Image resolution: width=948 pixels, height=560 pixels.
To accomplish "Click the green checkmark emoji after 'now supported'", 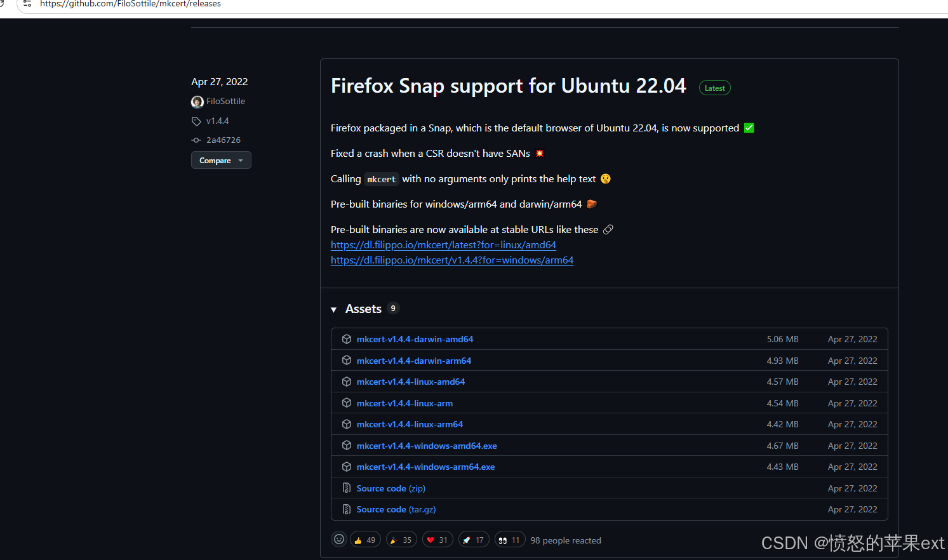I will 749,128.
